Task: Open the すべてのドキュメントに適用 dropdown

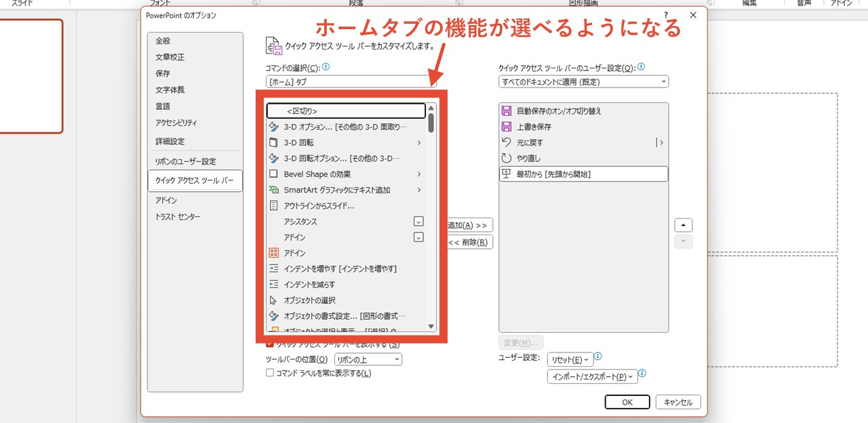Action: coord(583,81)
